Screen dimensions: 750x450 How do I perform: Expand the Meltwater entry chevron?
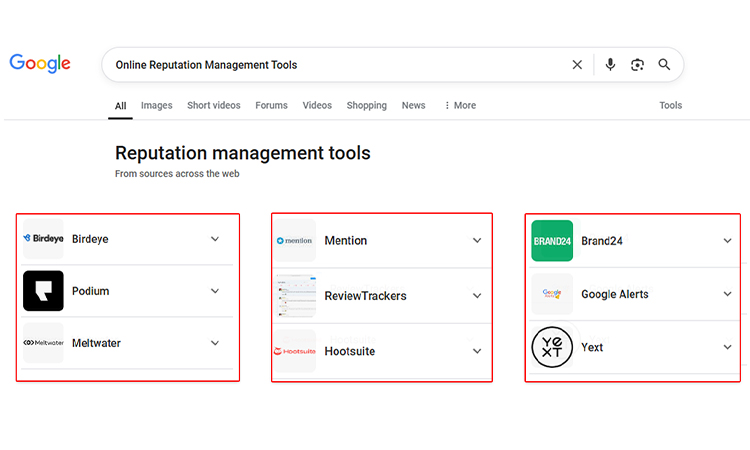pyautogui.click(x=215, y=343)
